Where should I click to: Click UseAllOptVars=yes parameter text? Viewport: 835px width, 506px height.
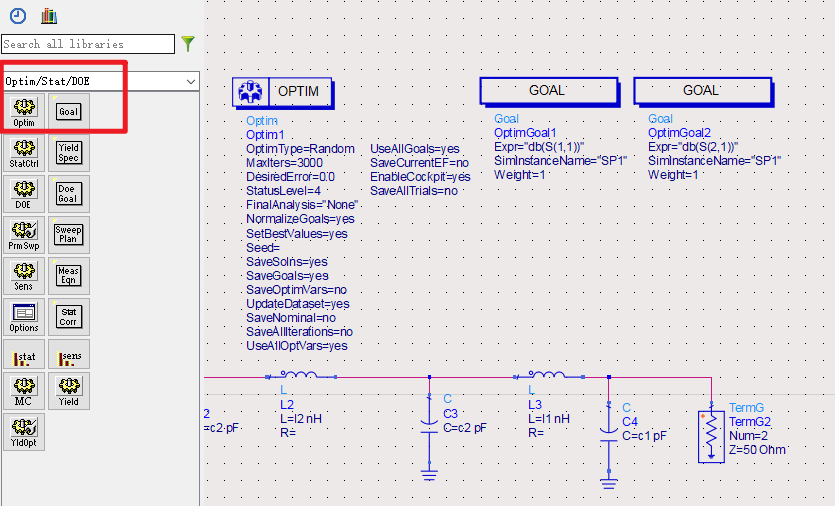(297, 346)
